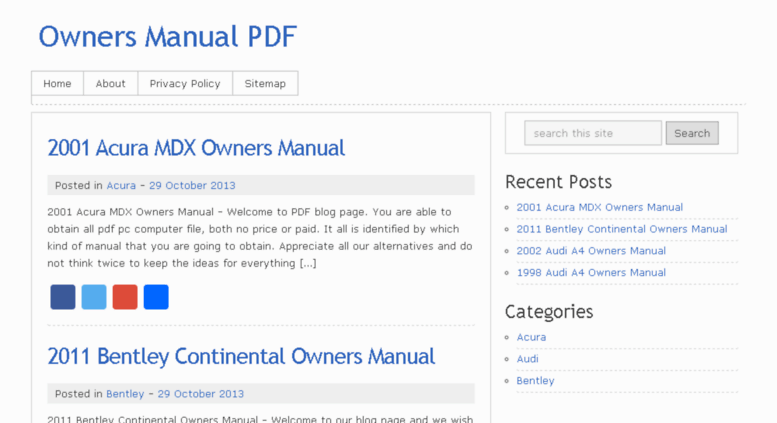Click the red Google Plus share icon

coord(125,297)
